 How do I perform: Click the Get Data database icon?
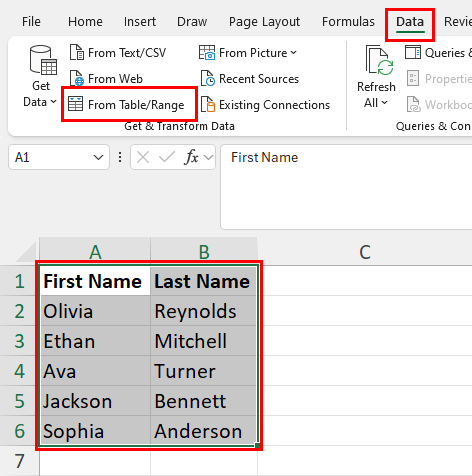tap(43, 60)
